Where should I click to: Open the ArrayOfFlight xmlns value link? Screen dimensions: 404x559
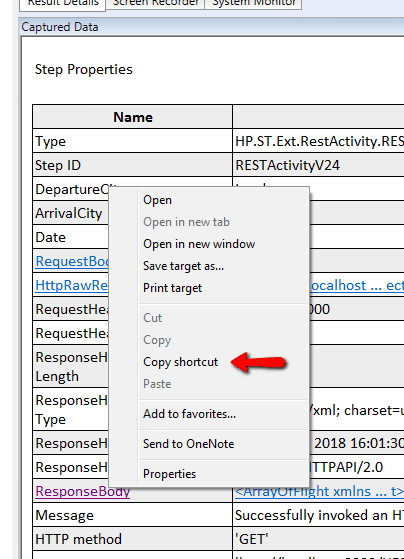(319, 491)
